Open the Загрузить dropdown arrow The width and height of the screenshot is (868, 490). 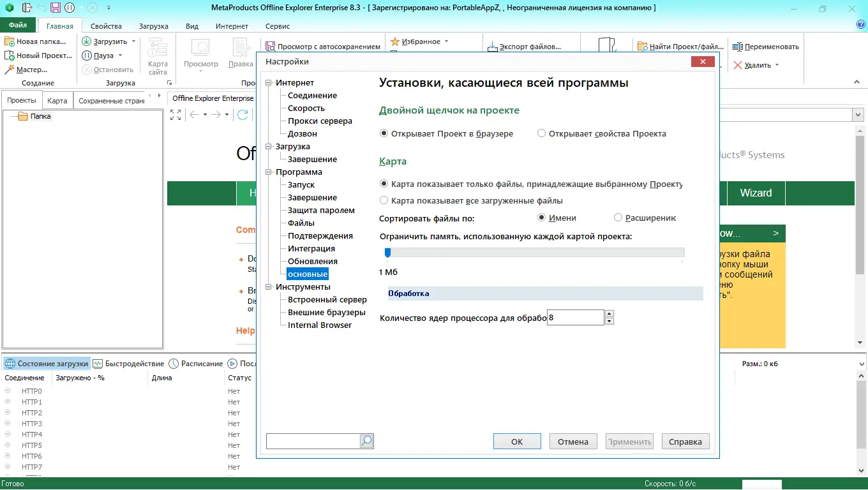(x=133, y=41)
